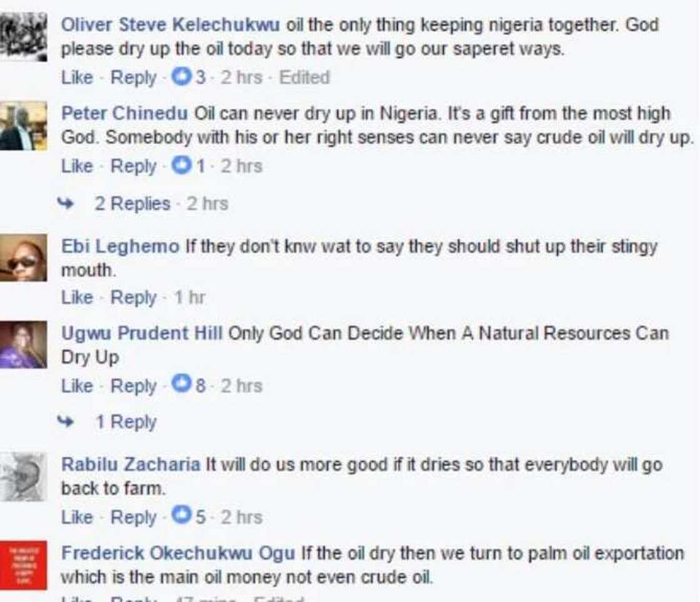The width and height of the screenshot is (700, 602).
Task: Open Ugwu Prudent Hill's profile name link
Action: pos(142,333)
